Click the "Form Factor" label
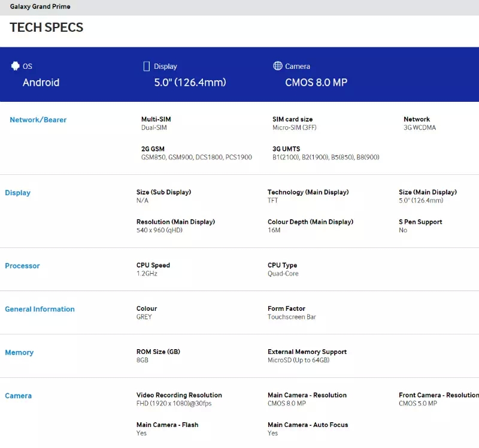The height and width of the screenshot is (448, 479). [287, 308]
